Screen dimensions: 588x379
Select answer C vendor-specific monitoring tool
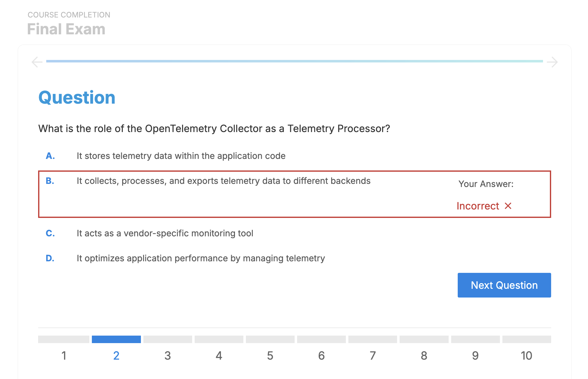(x=165, y=233)
